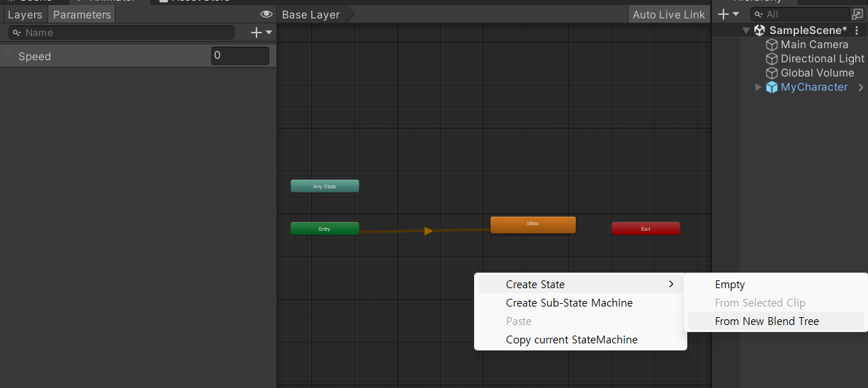
Task: Select the Speed parameter row label
Action: (35, 57)
